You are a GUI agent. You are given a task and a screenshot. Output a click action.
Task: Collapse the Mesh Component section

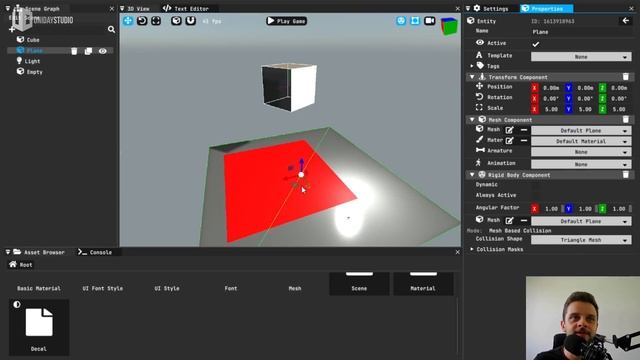(472, 120)
